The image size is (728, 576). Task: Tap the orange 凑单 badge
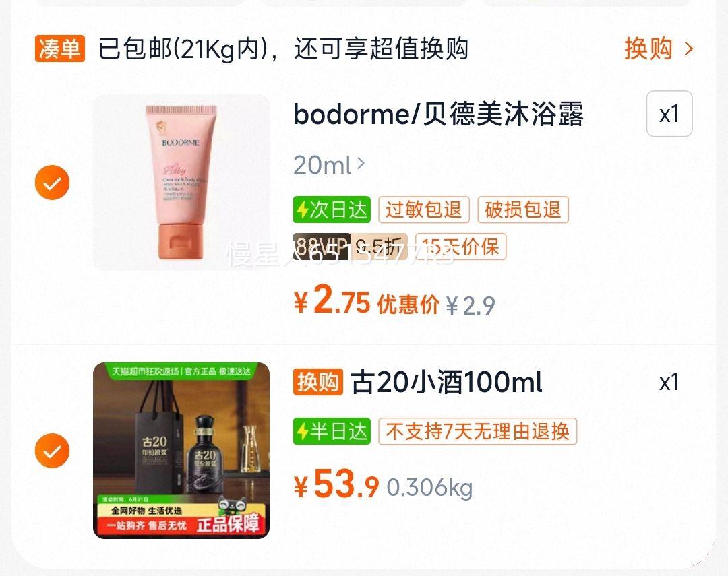pyautogui.click(x=59, y=49)
